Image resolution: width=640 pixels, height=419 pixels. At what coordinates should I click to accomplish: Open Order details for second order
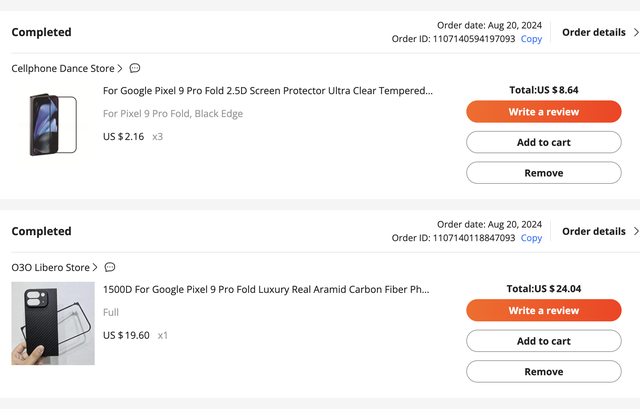click(598, 231)
